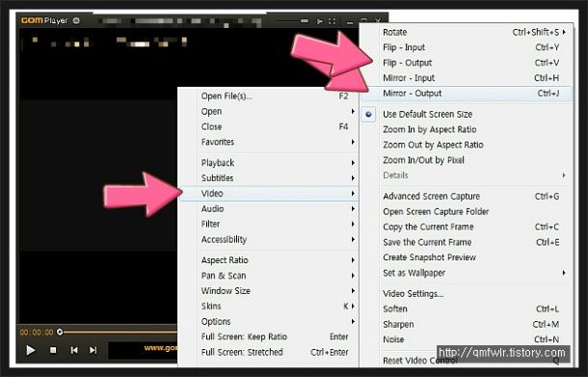Screen dimensions: 588x377
Task: Expand the Open submenu
Action: [269, 112]
